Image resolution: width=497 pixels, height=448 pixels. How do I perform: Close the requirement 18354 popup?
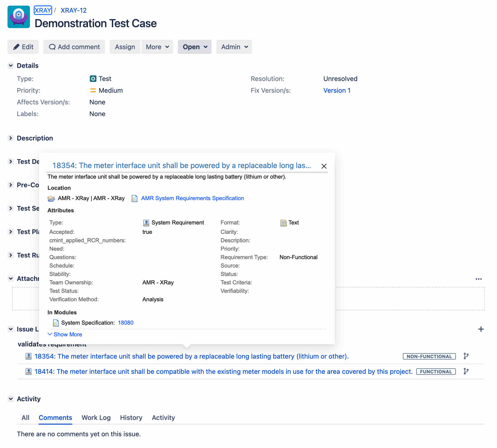click(324, 166)
